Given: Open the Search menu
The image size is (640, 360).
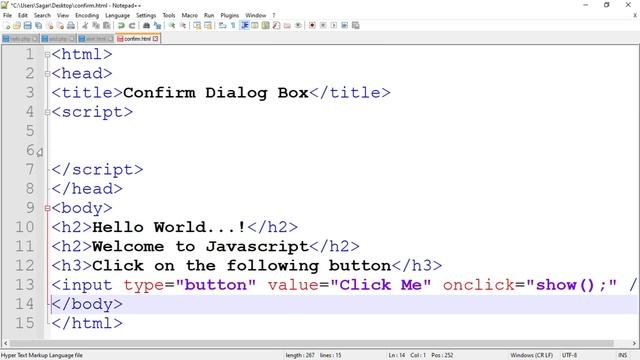Looking at the screenshot, I should [42, 15].
